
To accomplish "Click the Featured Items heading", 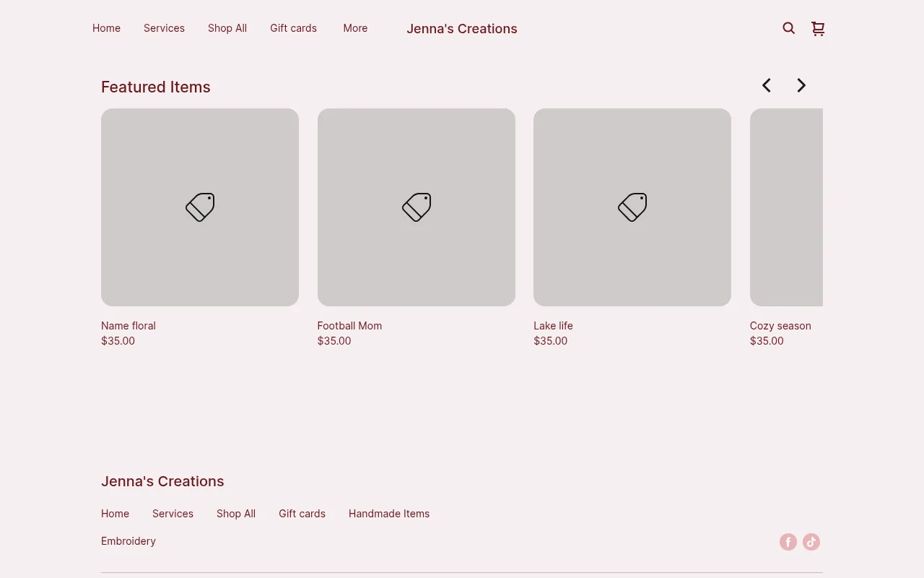I will 156,87.
